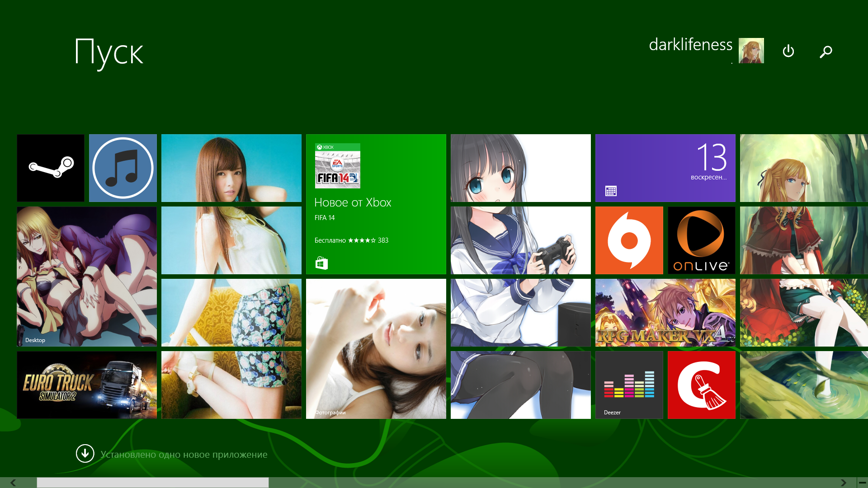
Task: Open the Steam tile
Action: 51,168
